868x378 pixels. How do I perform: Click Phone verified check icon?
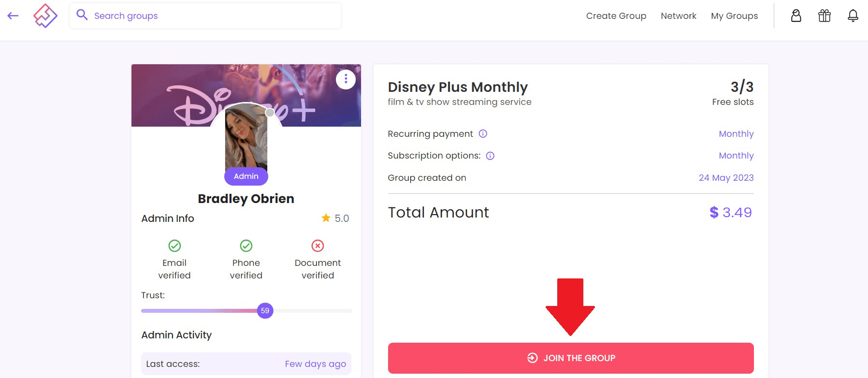(246, 246)
